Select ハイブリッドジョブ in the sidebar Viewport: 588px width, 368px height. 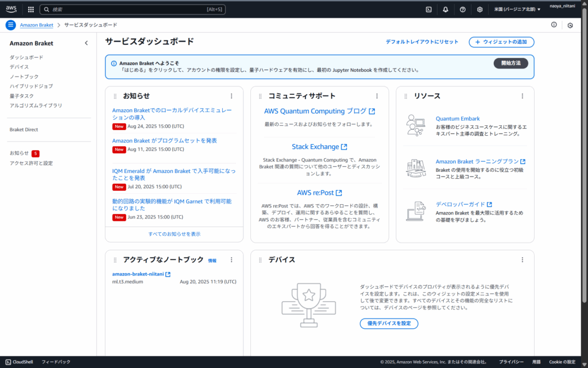click(31, 86)
